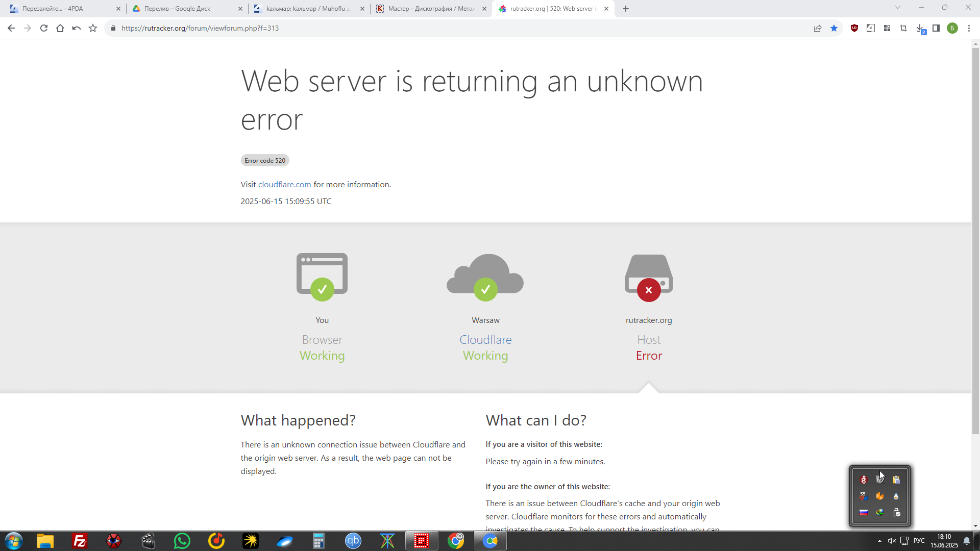Click the rutracker.org host error icon
The height and width of the screenshot is (551, 980).
[x=649, y=278]
